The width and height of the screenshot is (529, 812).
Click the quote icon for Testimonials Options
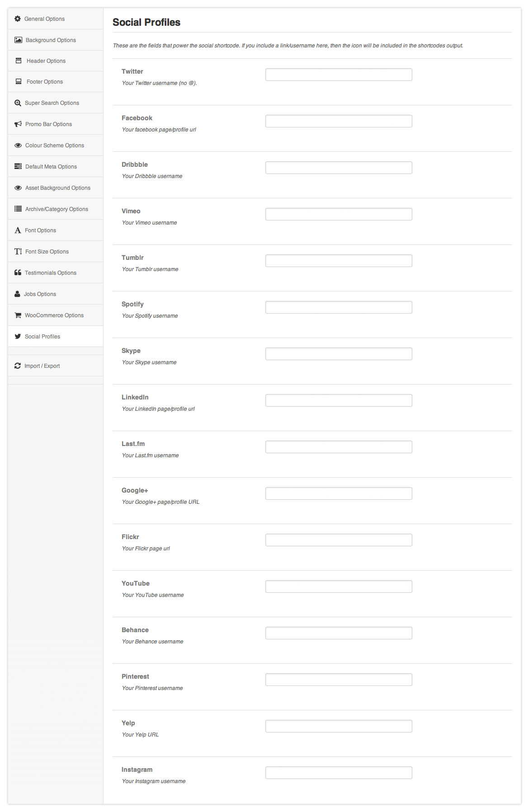pos(18,272)
